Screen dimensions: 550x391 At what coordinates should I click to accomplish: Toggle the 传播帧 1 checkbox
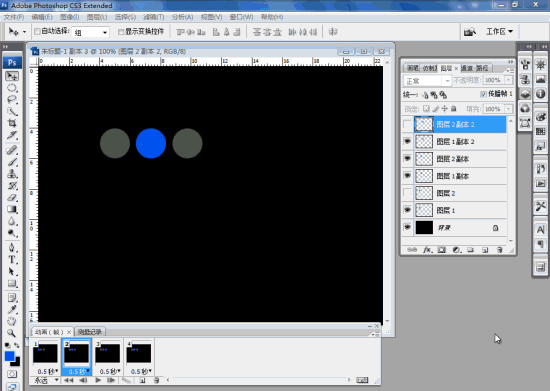(483, 94)
